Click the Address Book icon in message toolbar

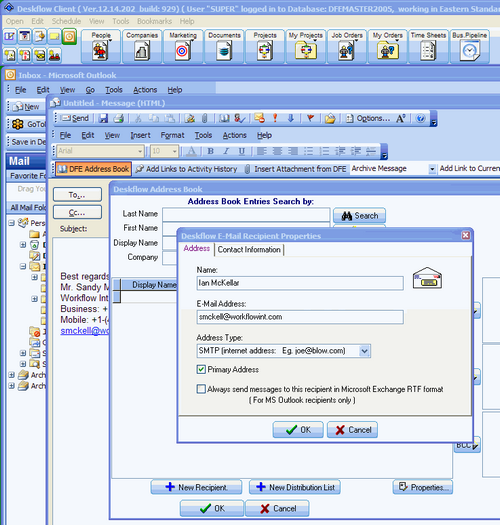224,118
